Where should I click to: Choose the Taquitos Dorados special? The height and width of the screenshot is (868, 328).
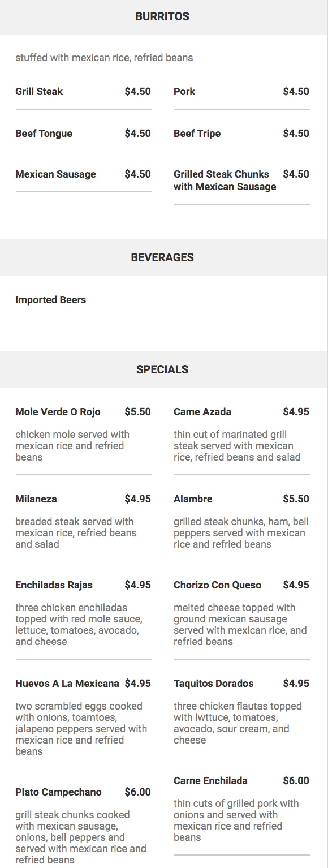coord(241,712)
